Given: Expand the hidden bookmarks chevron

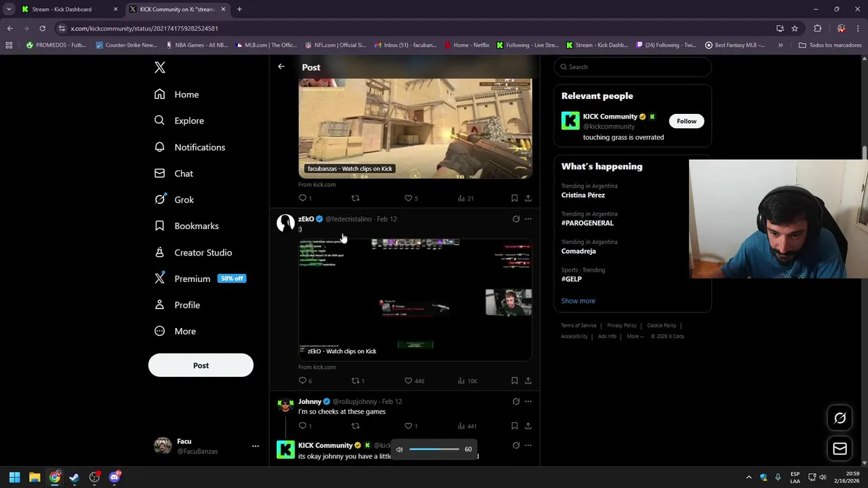Looking at the screenshot, I should [781, 45].
